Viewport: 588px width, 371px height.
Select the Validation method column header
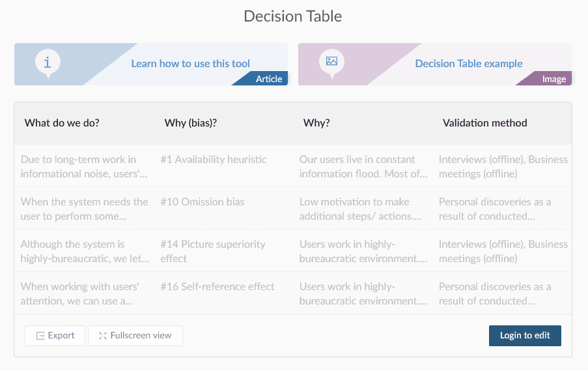point(484,123)
